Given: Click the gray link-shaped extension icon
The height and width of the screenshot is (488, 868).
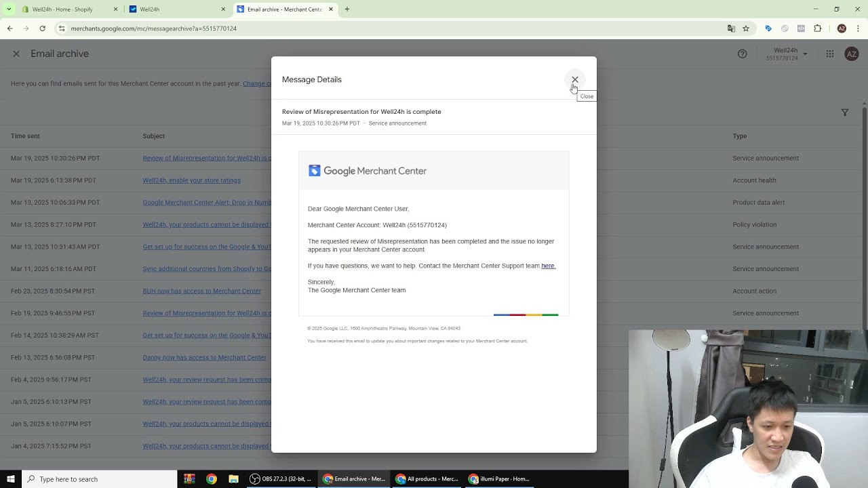Looking at the screenshot, I should click(785, 28).
